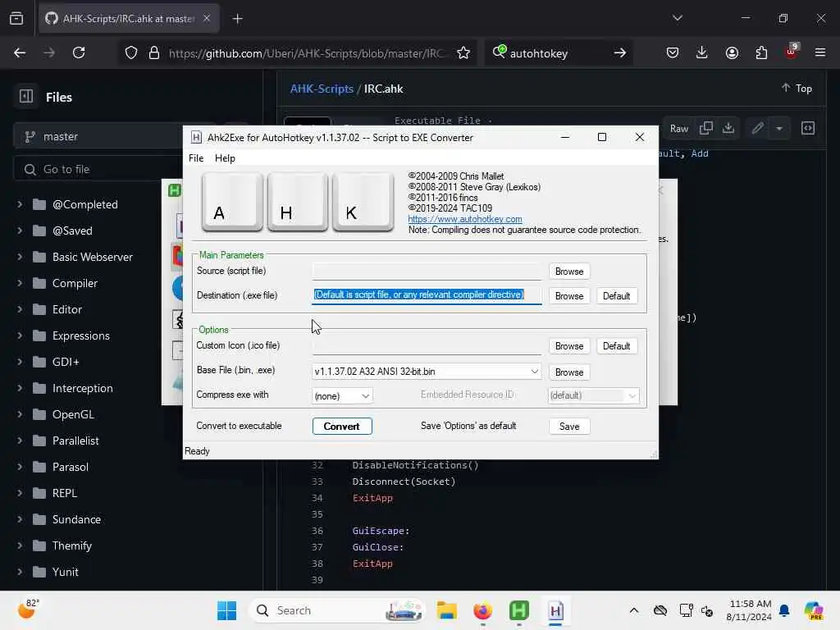The height and width of the screenshot is (630, 840).
Task: Open the Windows Start menu
Action: pos(226,610)
